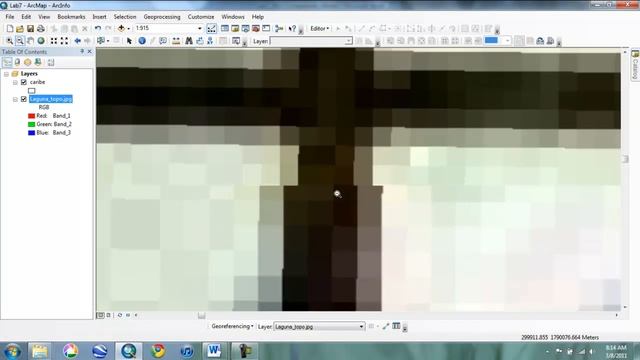Open the Editor toolbar icon

(x=211, y=29)
